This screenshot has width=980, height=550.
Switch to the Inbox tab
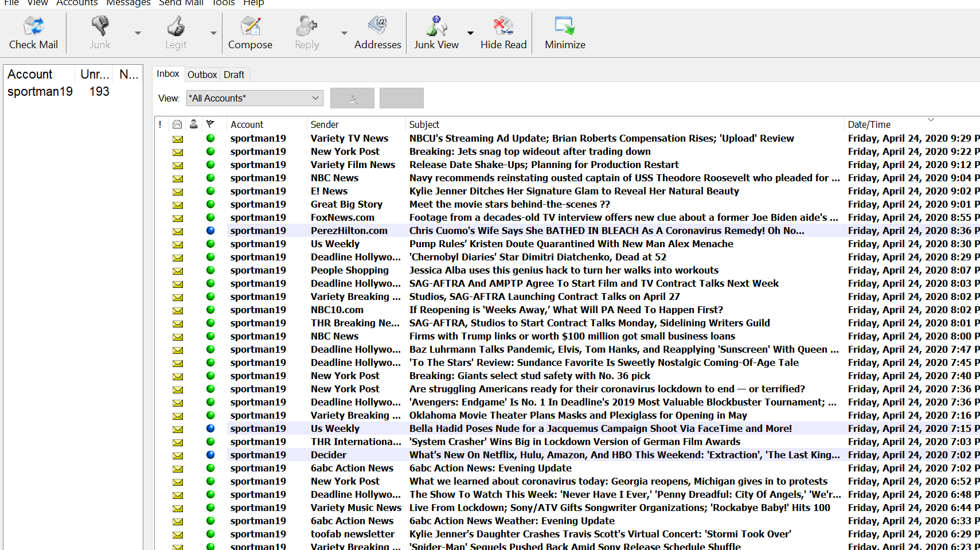coord(168,74)
